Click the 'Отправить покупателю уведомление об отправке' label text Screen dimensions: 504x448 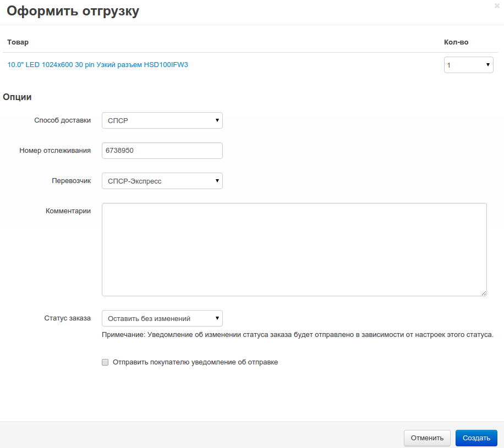click(x=195, y=363)
